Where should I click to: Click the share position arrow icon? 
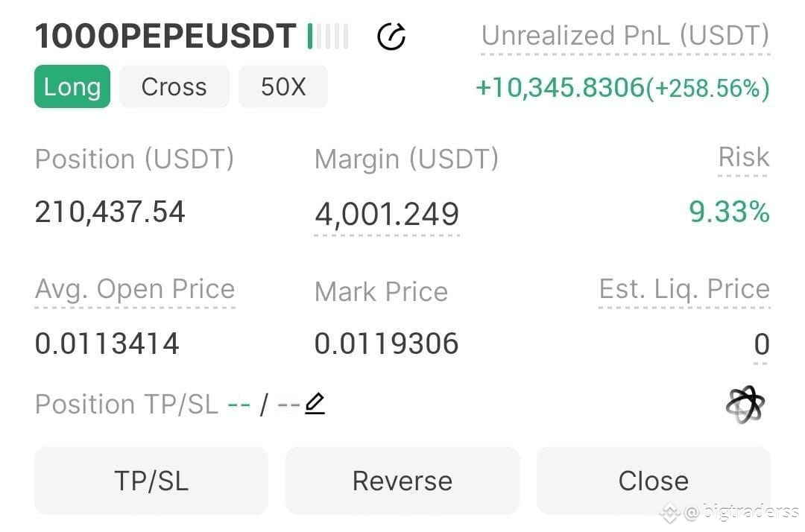(x=391, y=37)
